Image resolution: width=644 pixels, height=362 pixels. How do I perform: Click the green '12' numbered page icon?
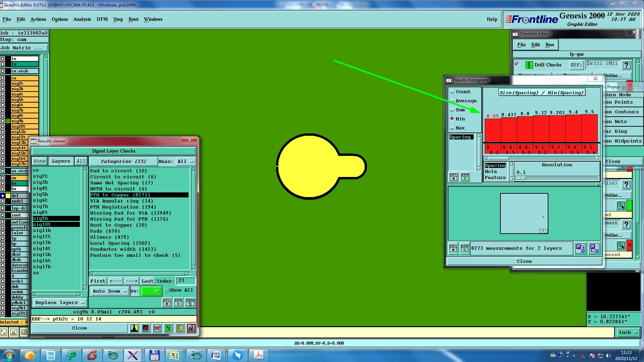tap(168, 328)
